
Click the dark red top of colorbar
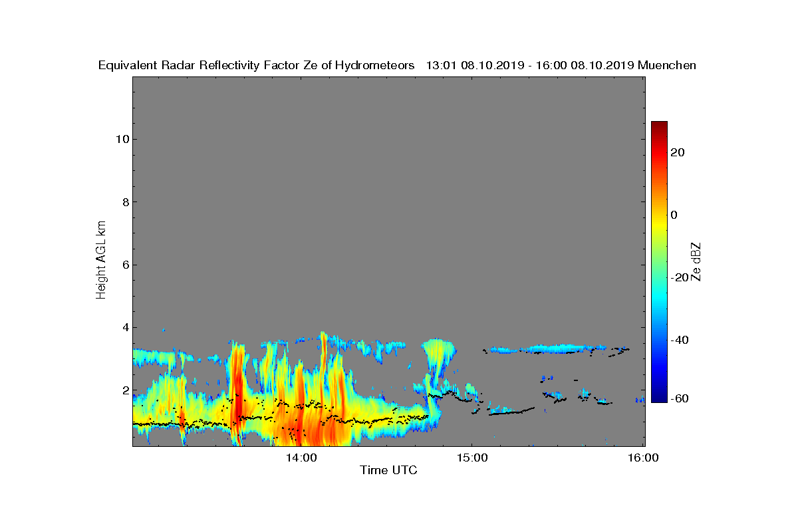click(x=659, y=125)
